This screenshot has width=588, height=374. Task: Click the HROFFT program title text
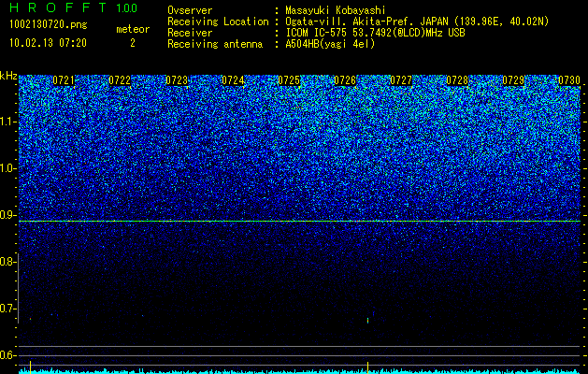pos(59,7)
